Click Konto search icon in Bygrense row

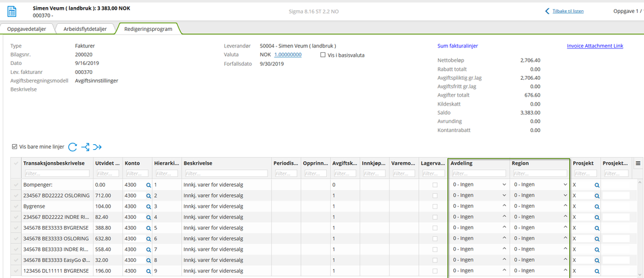148,206
